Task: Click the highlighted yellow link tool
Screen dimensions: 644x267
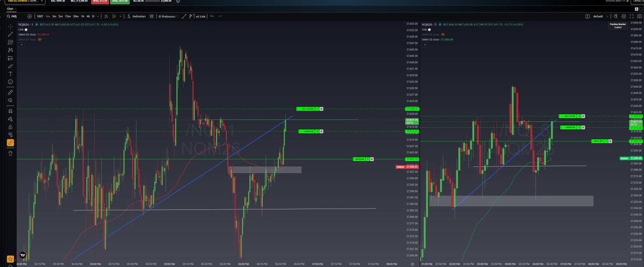Action: tap(10, 143)
